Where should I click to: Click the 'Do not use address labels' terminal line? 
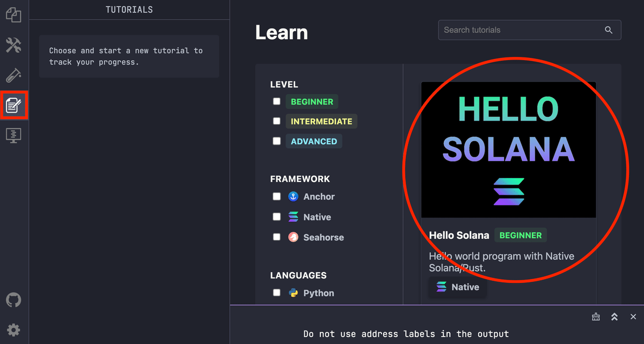(x=406, y=334)
